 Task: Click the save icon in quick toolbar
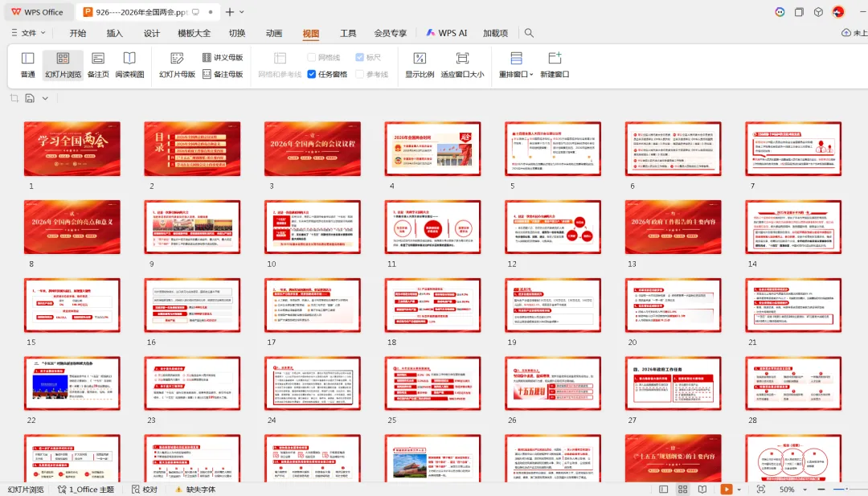(x=30, y=98)
